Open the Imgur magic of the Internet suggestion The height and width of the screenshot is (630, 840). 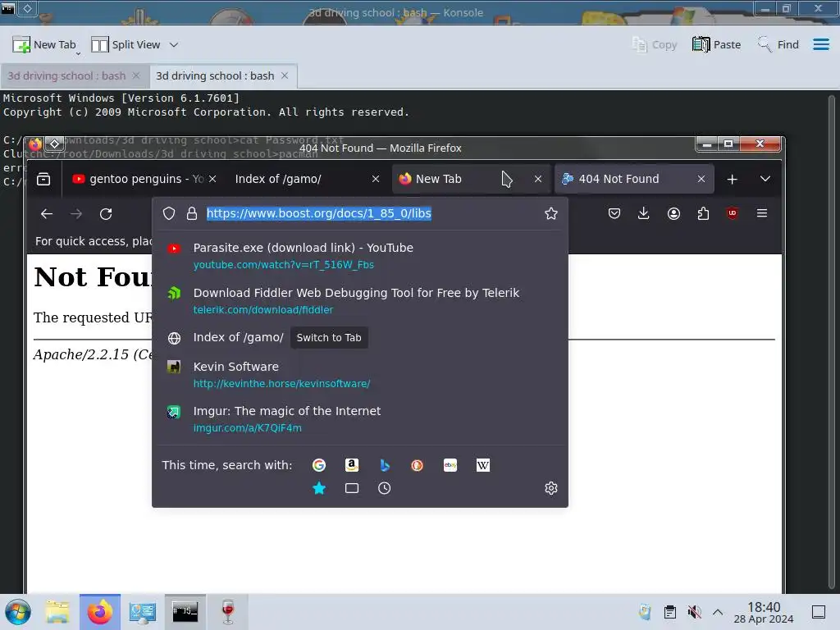coord(360,419)
